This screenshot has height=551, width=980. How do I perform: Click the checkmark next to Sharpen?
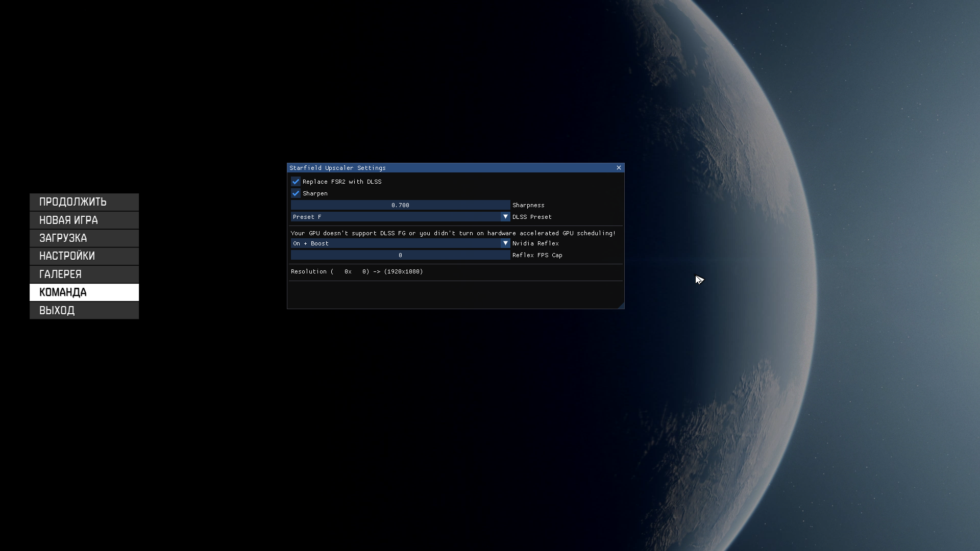(296, 193)
